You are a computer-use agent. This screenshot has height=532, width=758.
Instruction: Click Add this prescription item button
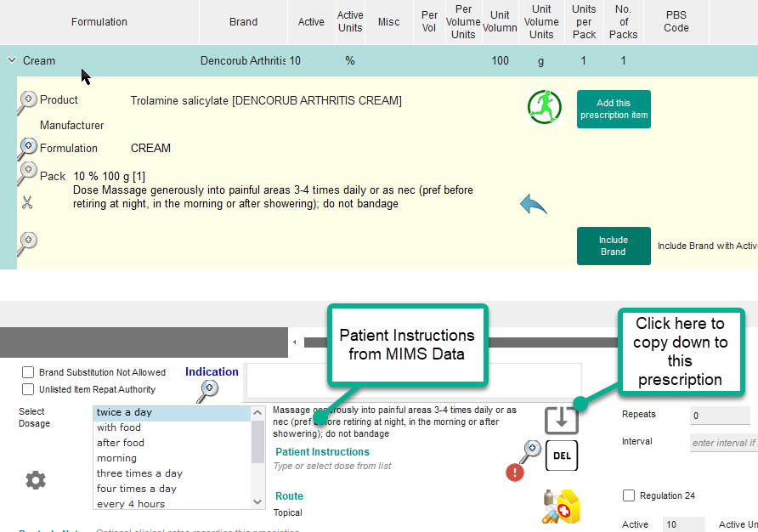(x=614, y=110)
